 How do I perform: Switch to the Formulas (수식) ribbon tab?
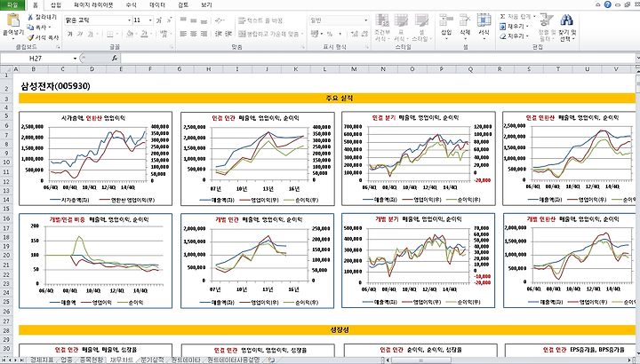click(x=132, y=5)
